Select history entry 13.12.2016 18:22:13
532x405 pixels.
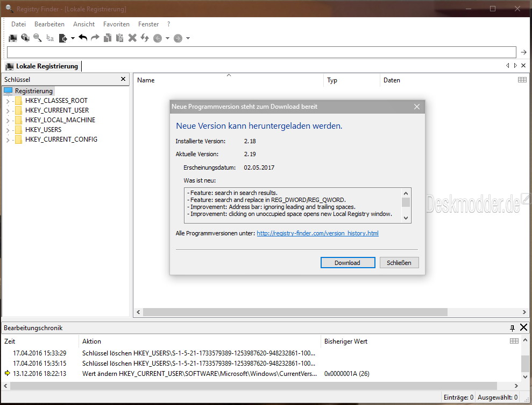pyautogui.click(x=261, y=374)
